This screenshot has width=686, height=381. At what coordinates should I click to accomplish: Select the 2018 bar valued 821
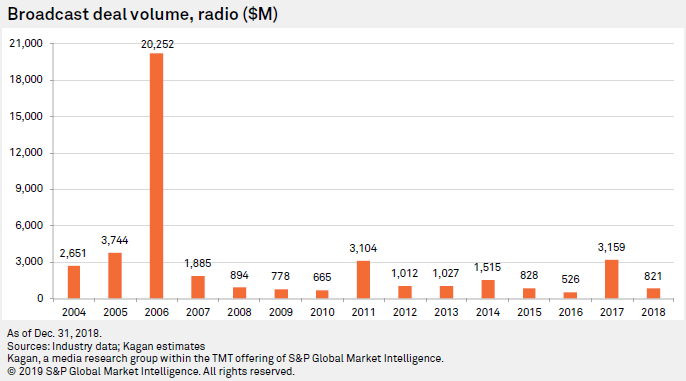point(653,294)
